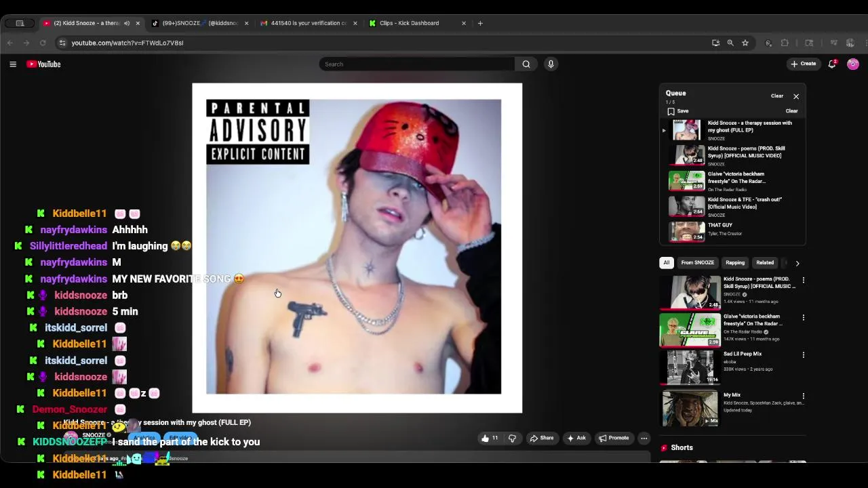This screenshot has width=868, height=488.
Task: Play queue item Glaive 'victoria beckham freestyle'
Action: click(732, 181)
